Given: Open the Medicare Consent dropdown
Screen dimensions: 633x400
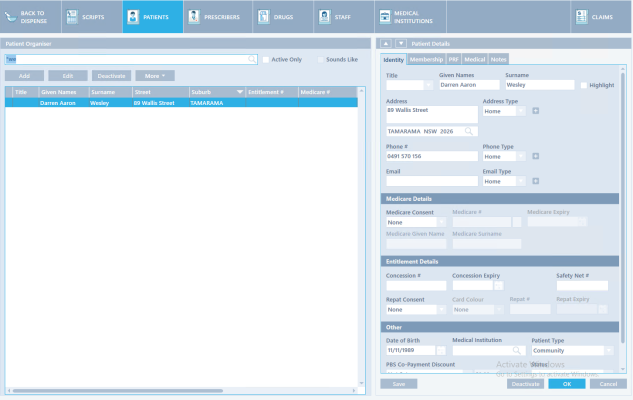Looking at the screenshot, I should [441, 222].
